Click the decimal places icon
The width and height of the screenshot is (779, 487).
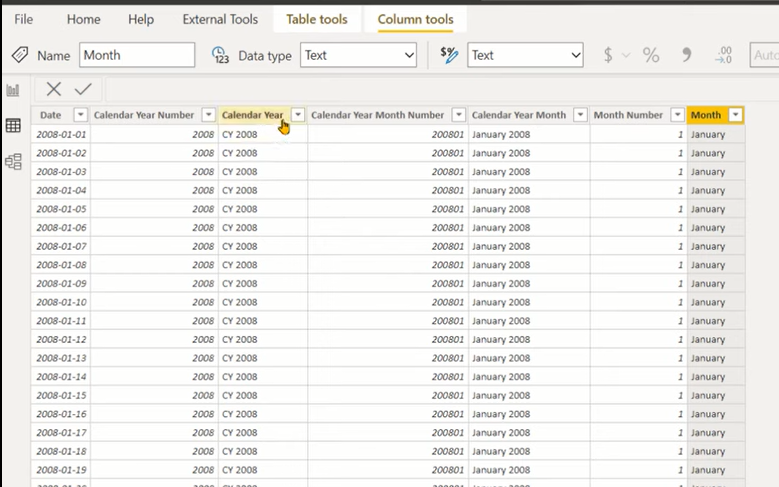coord(723,55)
